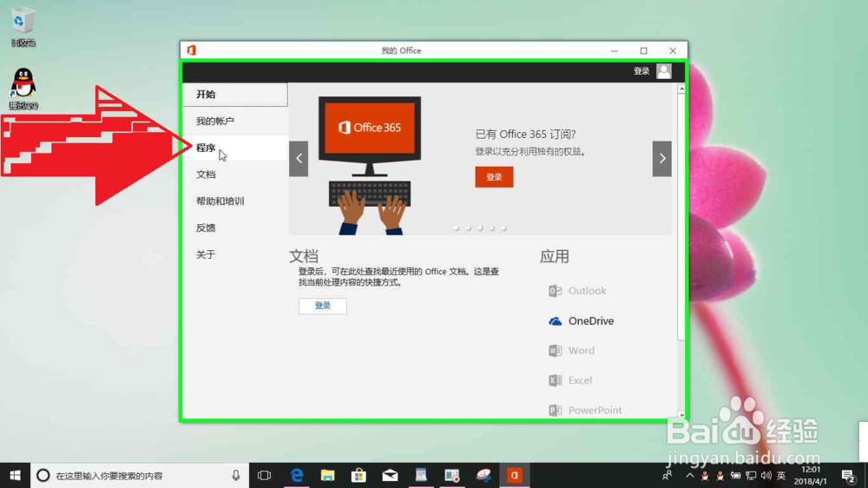Open the Outlook app icon
Viewport: 868px width, 488px height.
tap(555, 291)
